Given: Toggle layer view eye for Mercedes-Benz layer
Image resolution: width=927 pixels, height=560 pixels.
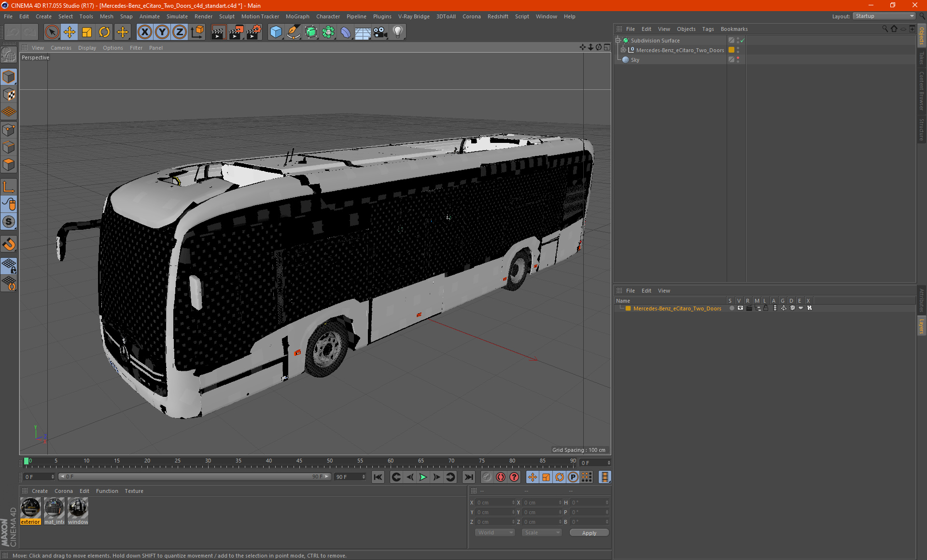Looking at the screenshot, I should pos(740,308).
